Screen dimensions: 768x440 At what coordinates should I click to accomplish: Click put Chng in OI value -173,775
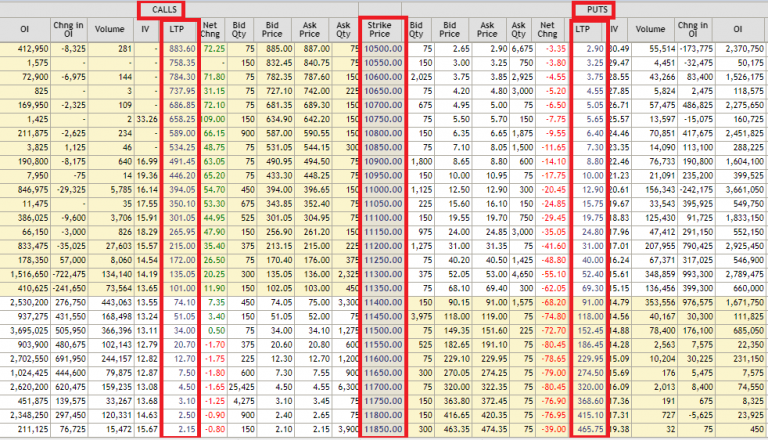coord(696,49)
